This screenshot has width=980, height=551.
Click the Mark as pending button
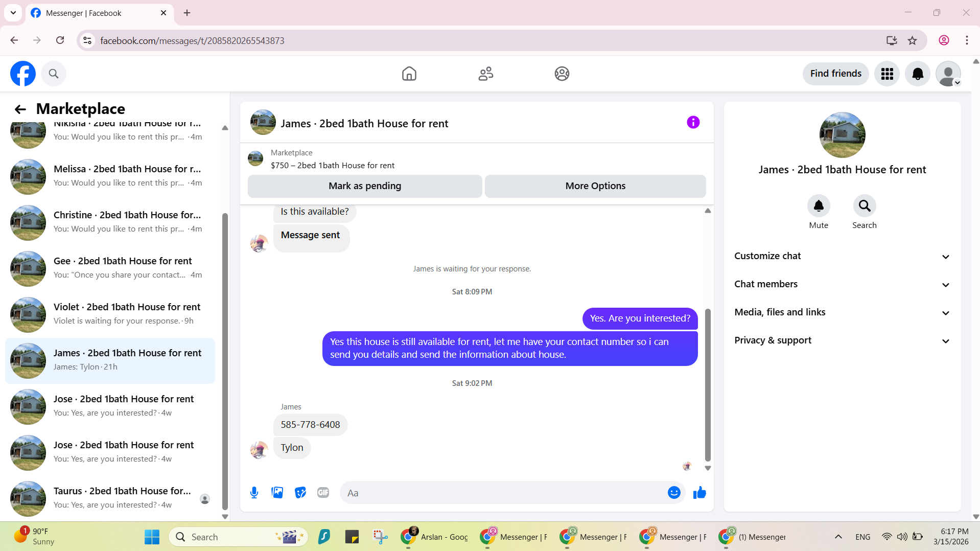coord(365,186)
